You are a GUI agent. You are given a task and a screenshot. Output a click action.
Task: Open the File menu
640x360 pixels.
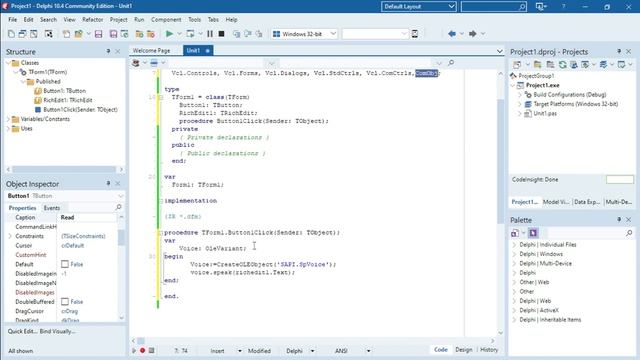(13, 20)
